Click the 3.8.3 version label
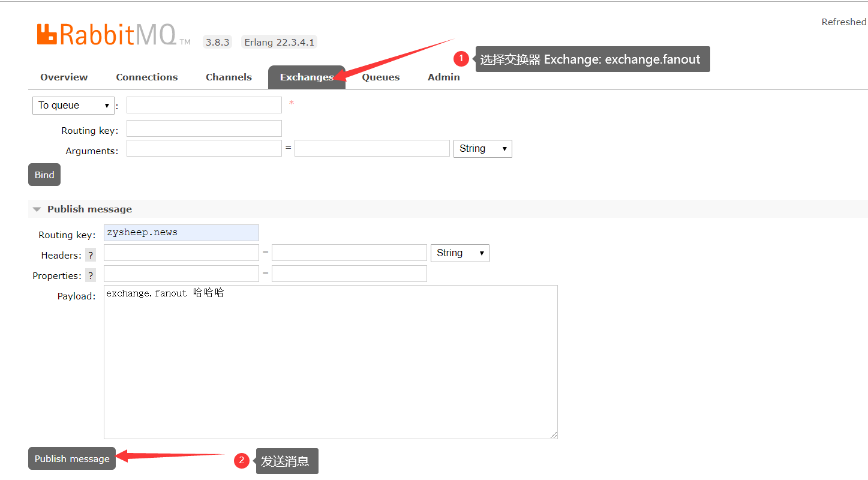Screen dimensions: 868x480 217,42
